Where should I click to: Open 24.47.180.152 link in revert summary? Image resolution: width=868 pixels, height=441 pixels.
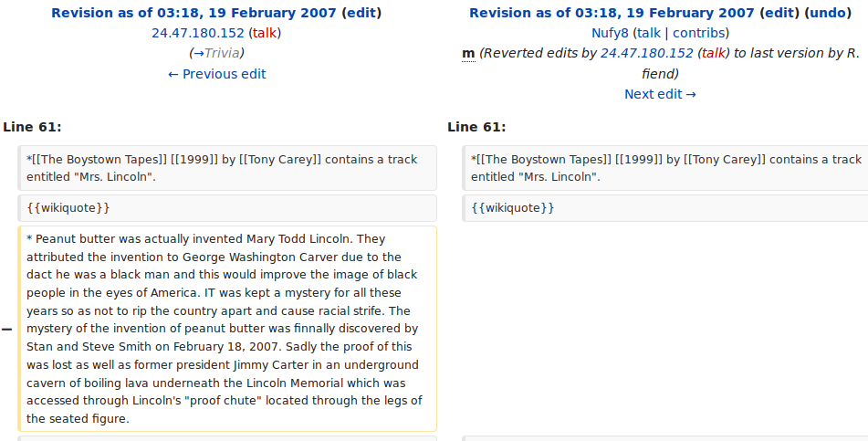click(646, 53)
